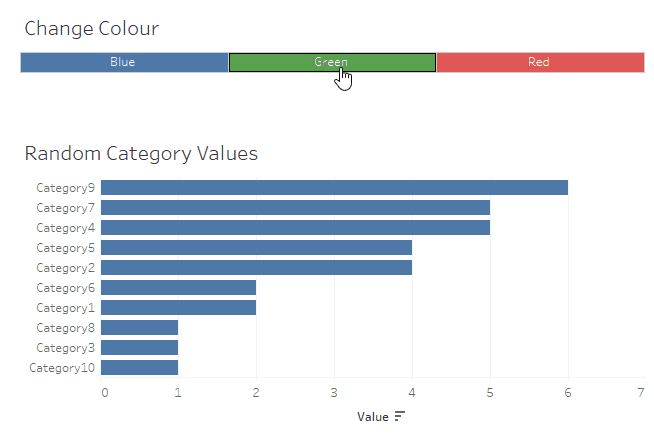Select the Category7 bar
Screen dimensions: 654x447
point(295,208)
